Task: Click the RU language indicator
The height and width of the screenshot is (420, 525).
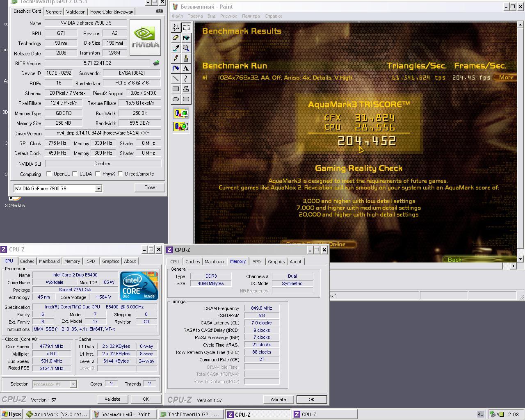Action: click(480, 414)
